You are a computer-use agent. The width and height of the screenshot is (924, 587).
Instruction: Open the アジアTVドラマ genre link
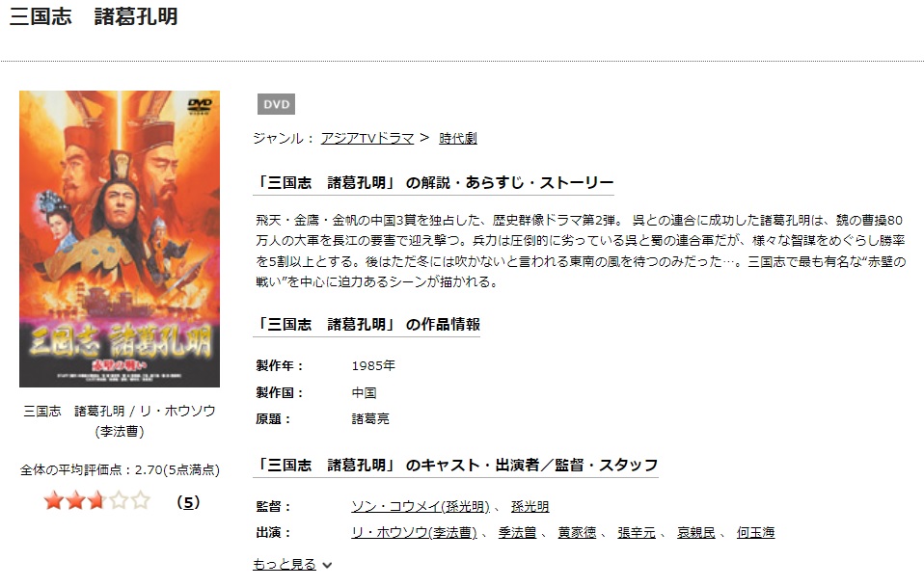[367, 138]
